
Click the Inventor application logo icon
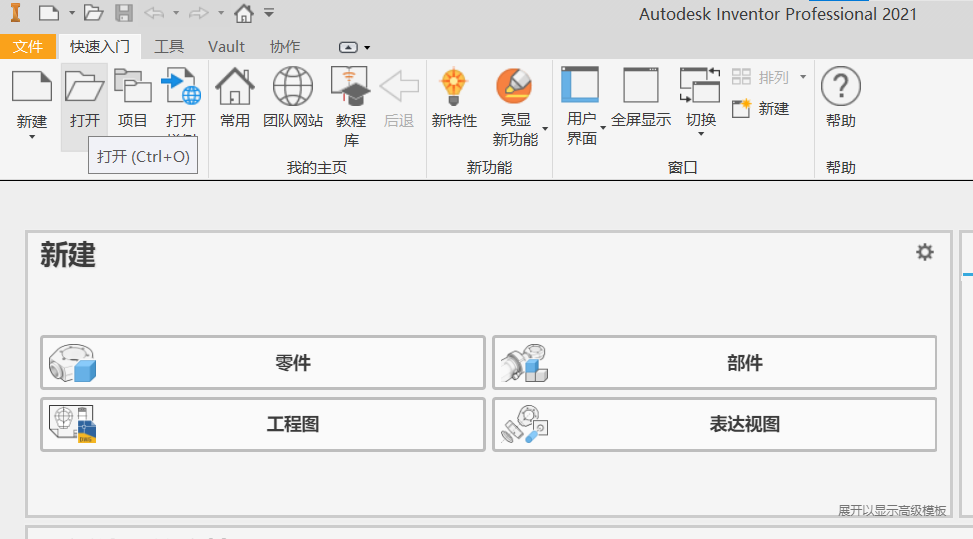[15, 12]
